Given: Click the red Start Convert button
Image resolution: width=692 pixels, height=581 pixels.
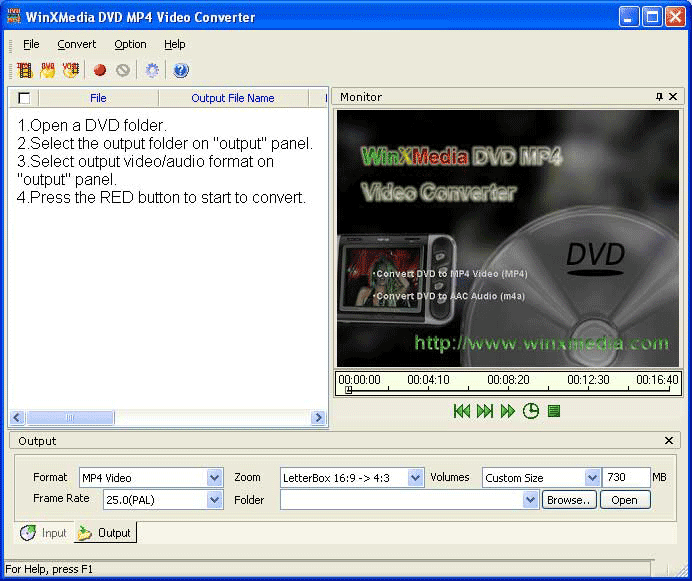Looking at the screenshot, I should (x=100, y=70).
